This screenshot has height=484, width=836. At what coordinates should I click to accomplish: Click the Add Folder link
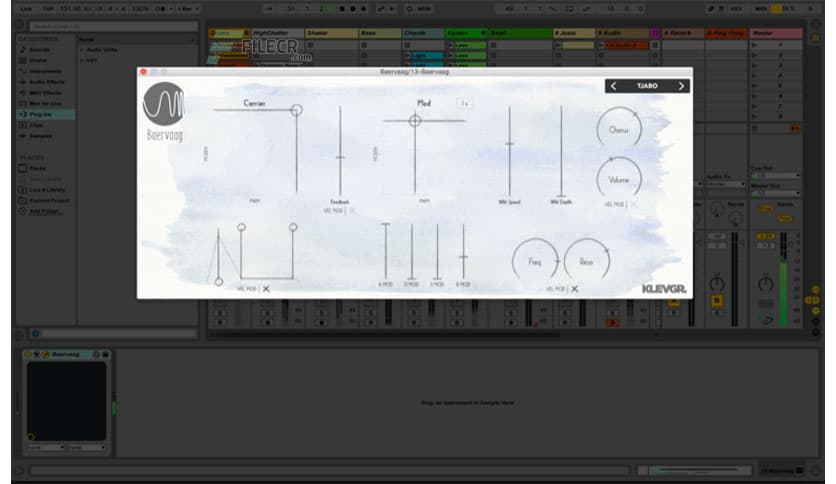coord(45,211)
